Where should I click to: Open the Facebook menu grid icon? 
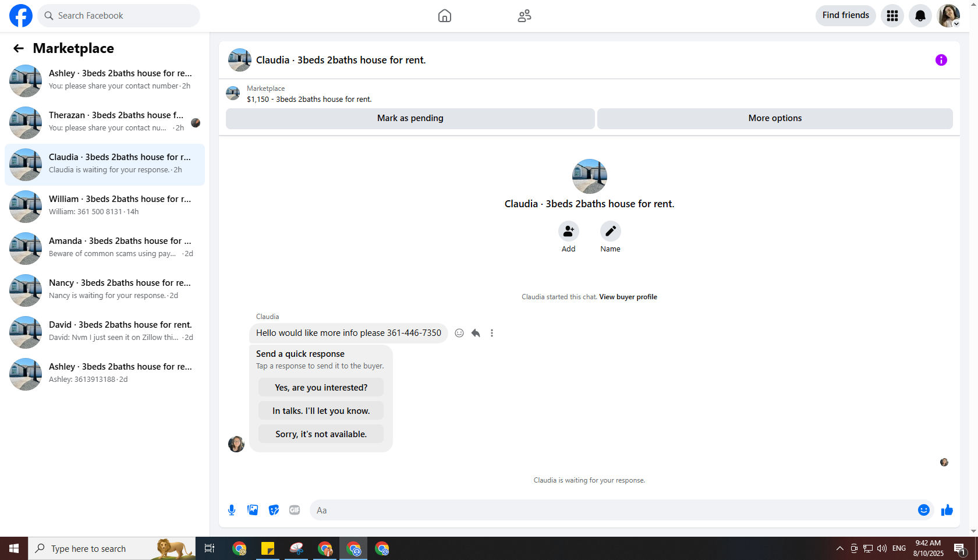(x=892, y=16)
